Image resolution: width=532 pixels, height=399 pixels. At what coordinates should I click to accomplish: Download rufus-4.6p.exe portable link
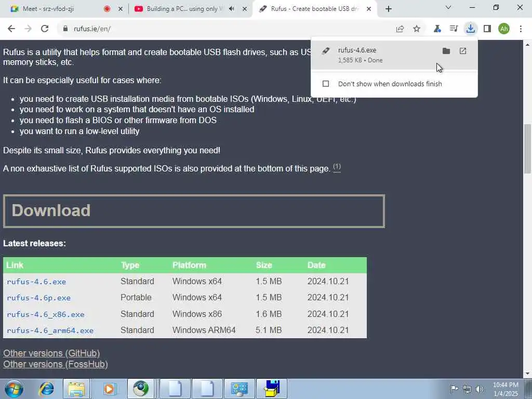[x=38, y=298]
